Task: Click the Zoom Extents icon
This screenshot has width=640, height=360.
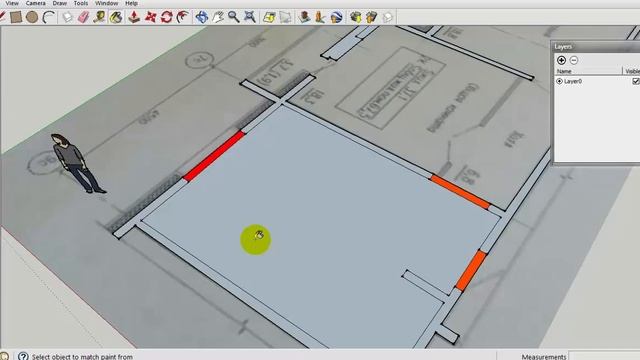Action: [250, 17]
